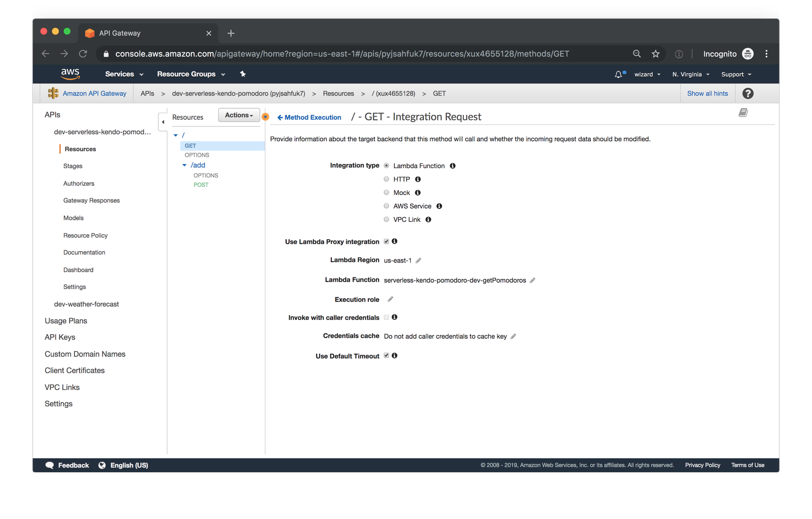Expand the Services menu
The height and width of the screenshot is (519, 812).
coord(124,74)
